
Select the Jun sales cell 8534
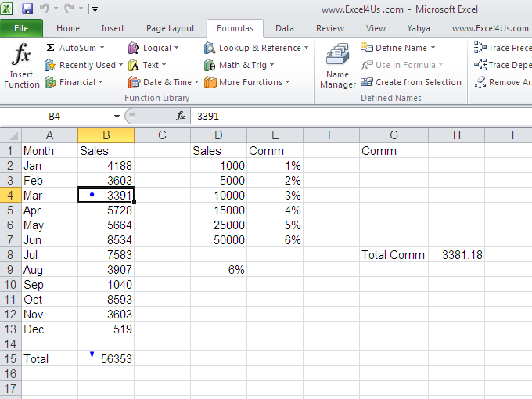(106, 240)
